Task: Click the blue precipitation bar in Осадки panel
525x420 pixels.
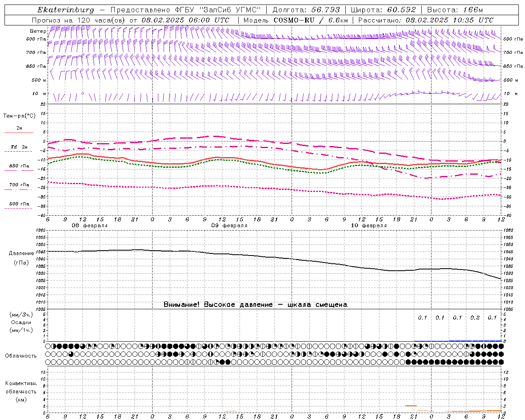Action: click(x=475, y=340)
